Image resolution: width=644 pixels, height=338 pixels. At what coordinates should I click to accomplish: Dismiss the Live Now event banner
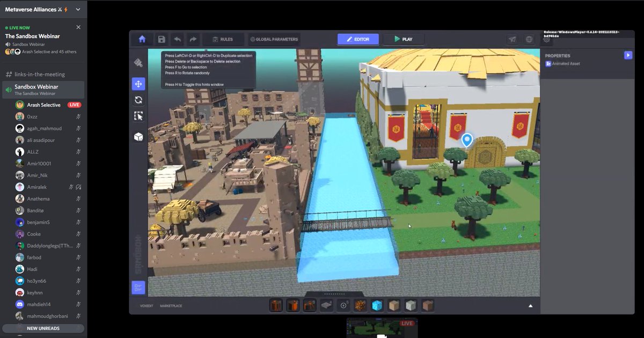tap(78, 27)
